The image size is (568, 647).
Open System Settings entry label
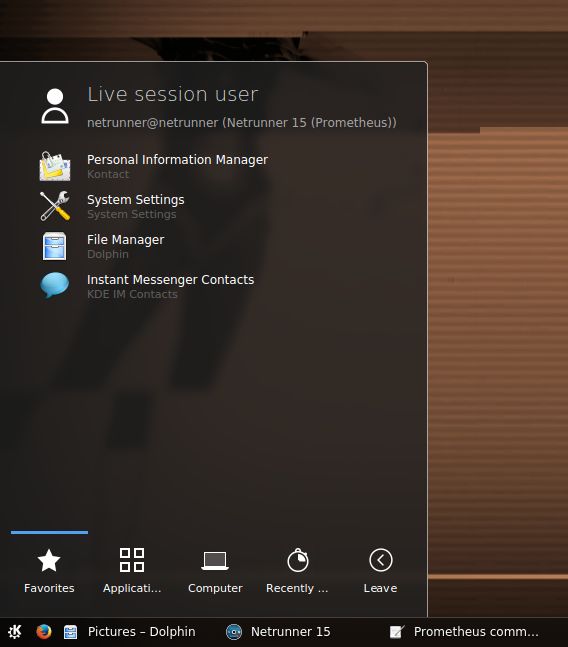tap(136, 200)
